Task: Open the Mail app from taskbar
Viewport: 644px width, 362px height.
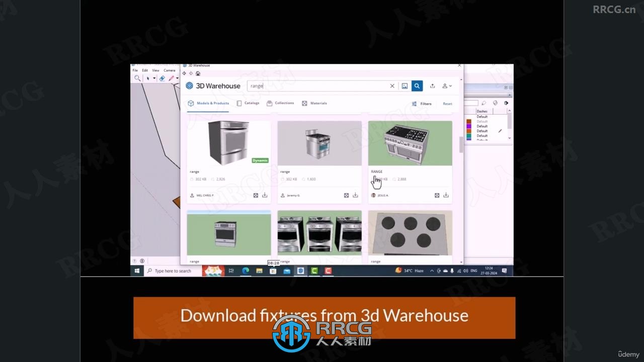Action: pyautogui.click(x=287, y=270)
